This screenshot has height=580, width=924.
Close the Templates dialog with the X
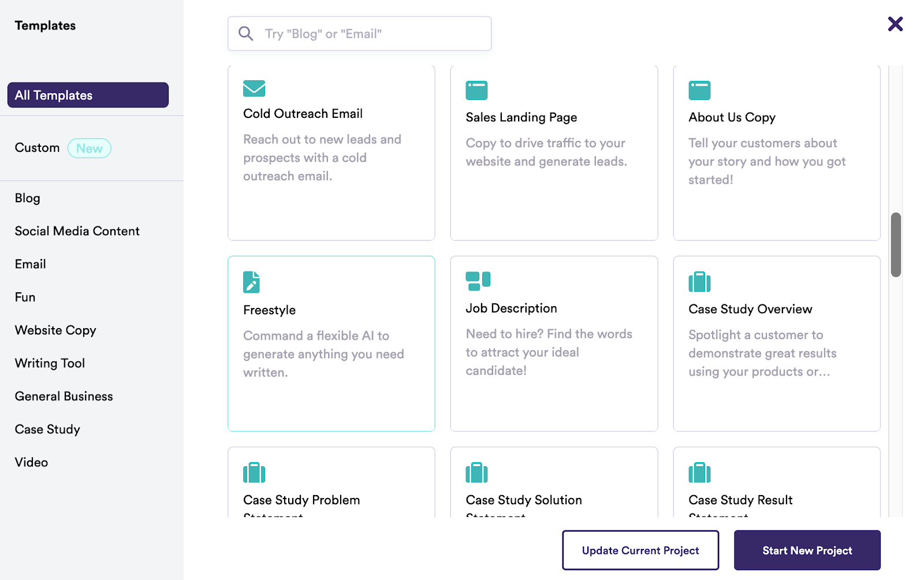pos(895,24)
